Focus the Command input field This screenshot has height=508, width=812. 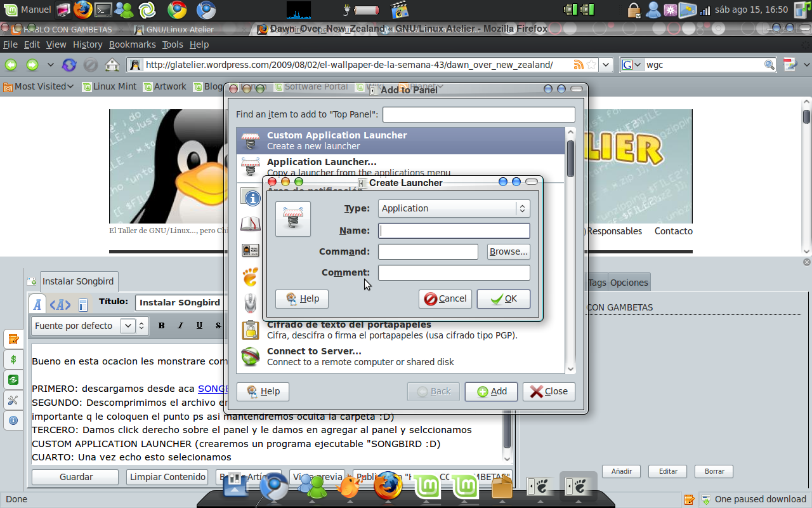pos(428,251)
